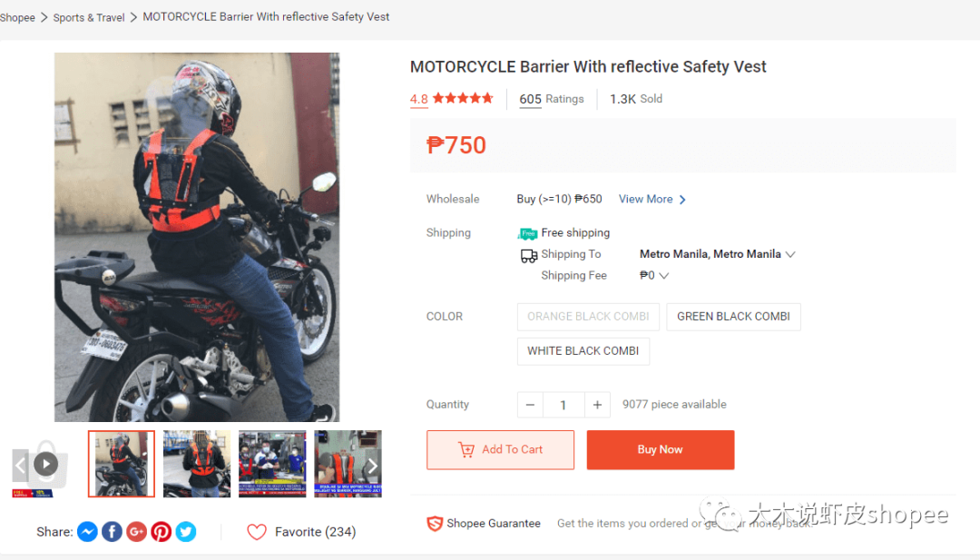Play the product video thumbnail
980x560 pixels.
pyautogui.click(x=45, y=465)
